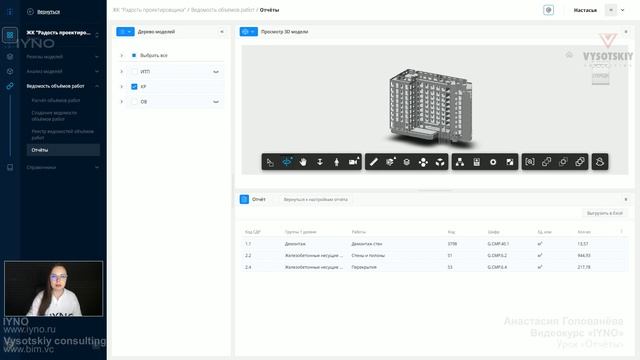This screenshot has width=640, height=360.
Task: Click last chain-link icon in link group
Action: pos(580,162)
